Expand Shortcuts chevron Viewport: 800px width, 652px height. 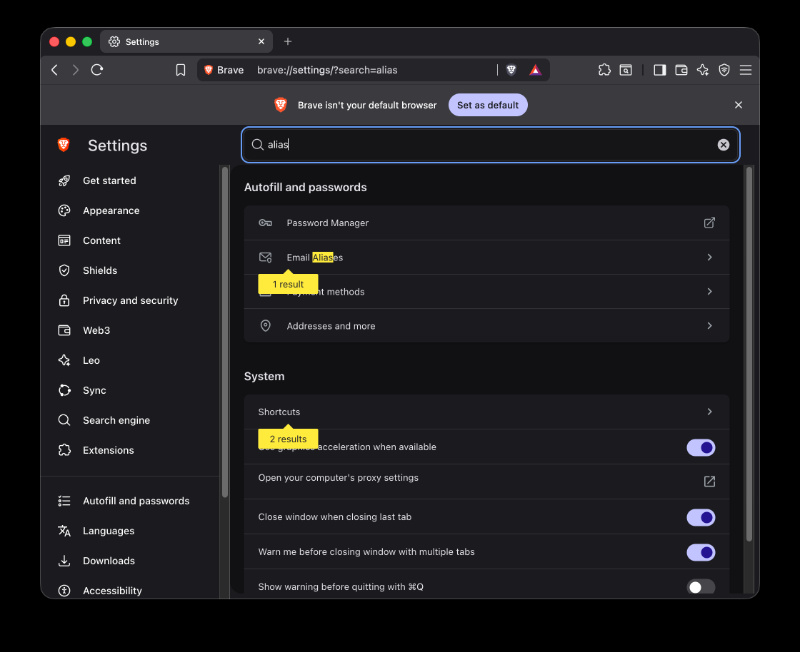tap(710, 412)
